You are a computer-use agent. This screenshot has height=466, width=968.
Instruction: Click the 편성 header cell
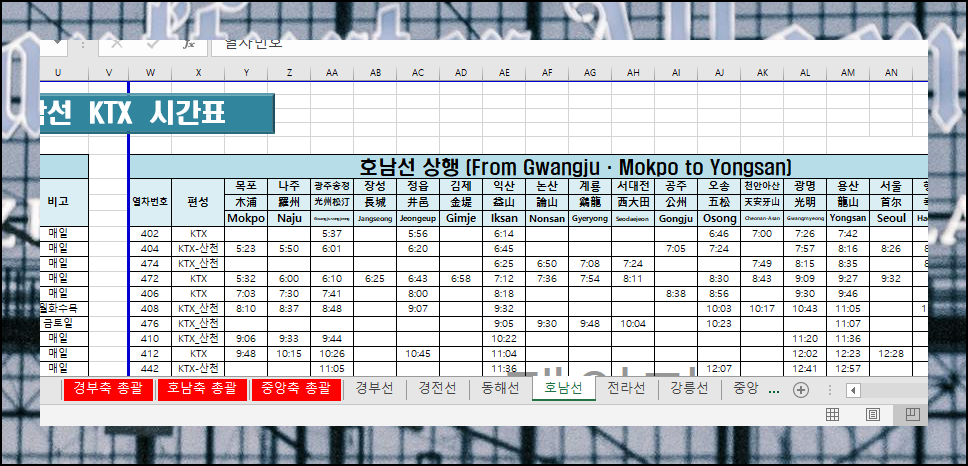click(x=198, y=202)
